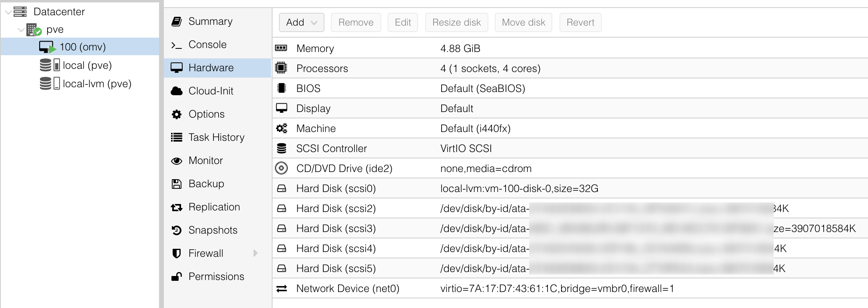This screenshot has height=308, width=868.
Task: Select VM 100 (omv) in tree
Action: (x=84, y=46)
